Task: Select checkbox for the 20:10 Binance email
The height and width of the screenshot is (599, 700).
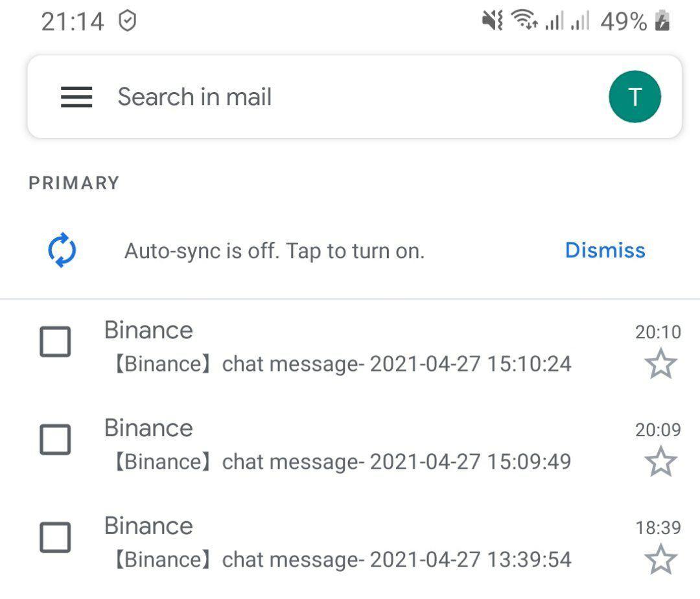Action: 55,342
